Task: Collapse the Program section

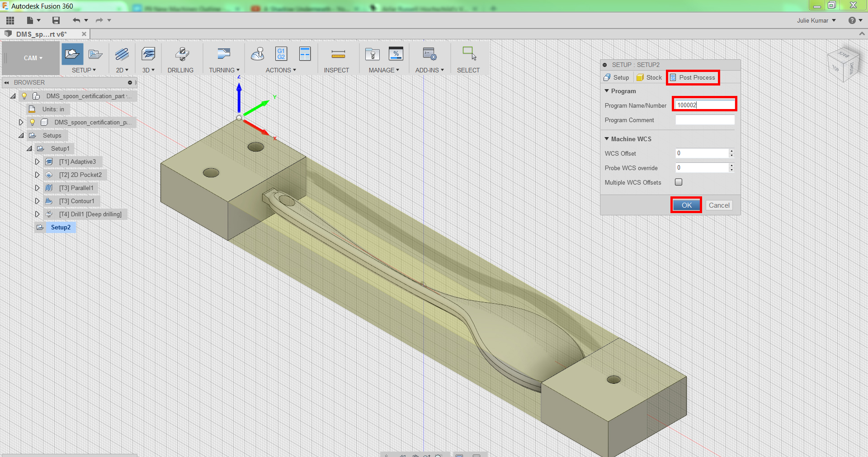Action: click(x=607, y=91)
